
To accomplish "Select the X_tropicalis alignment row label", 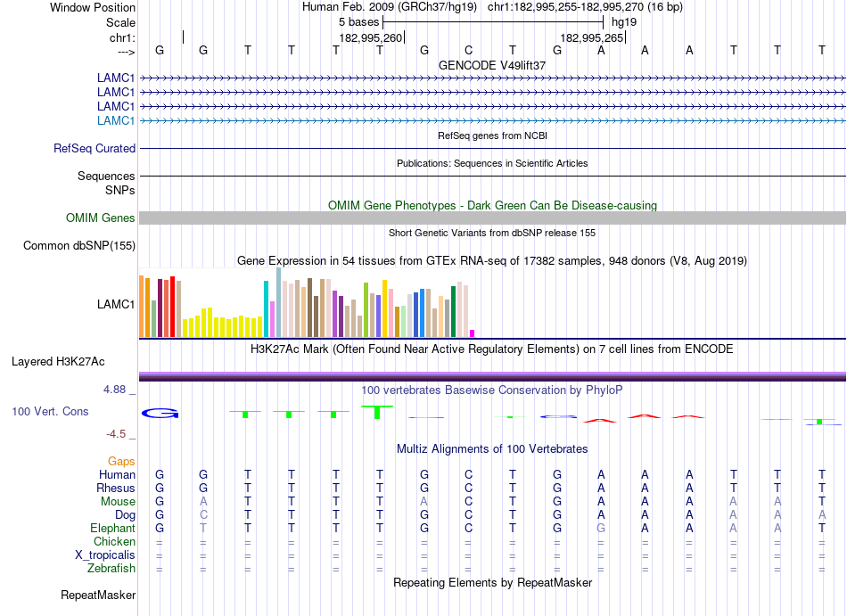I will click(x=105, y=555).
